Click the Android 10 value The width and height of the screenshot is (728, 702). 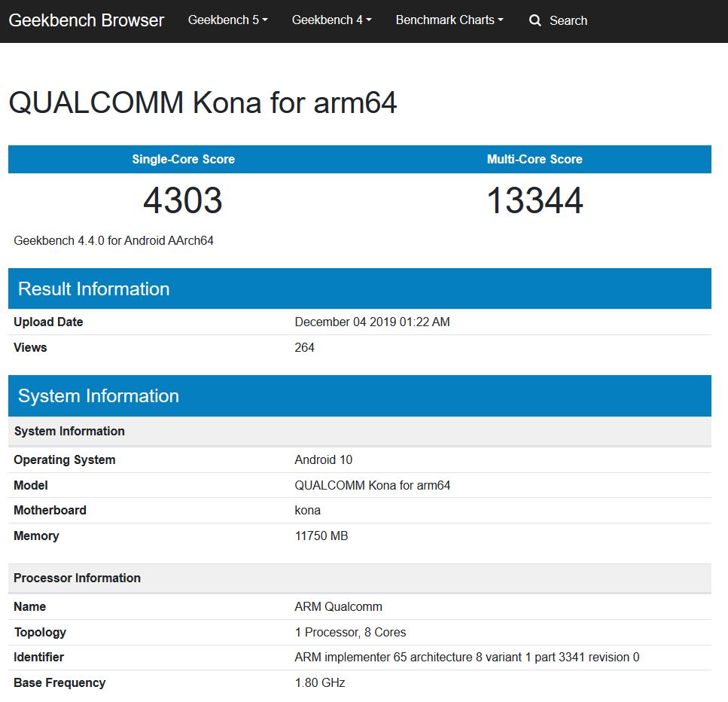coord(324,460)
